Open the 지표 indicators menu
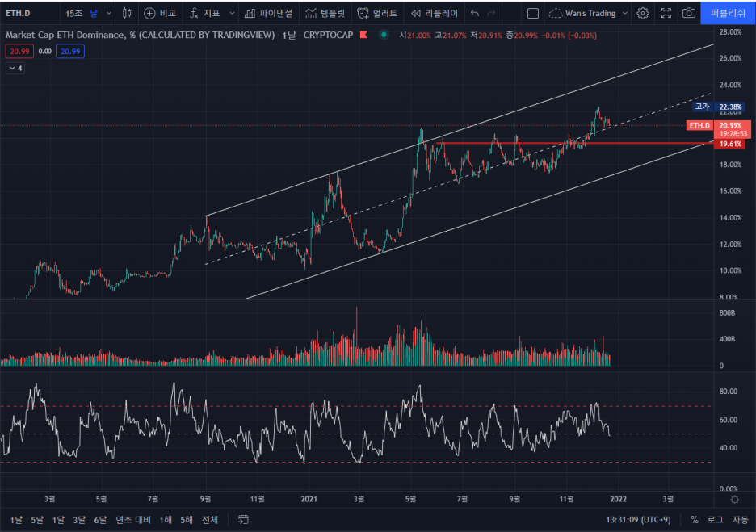 (205, 14)
